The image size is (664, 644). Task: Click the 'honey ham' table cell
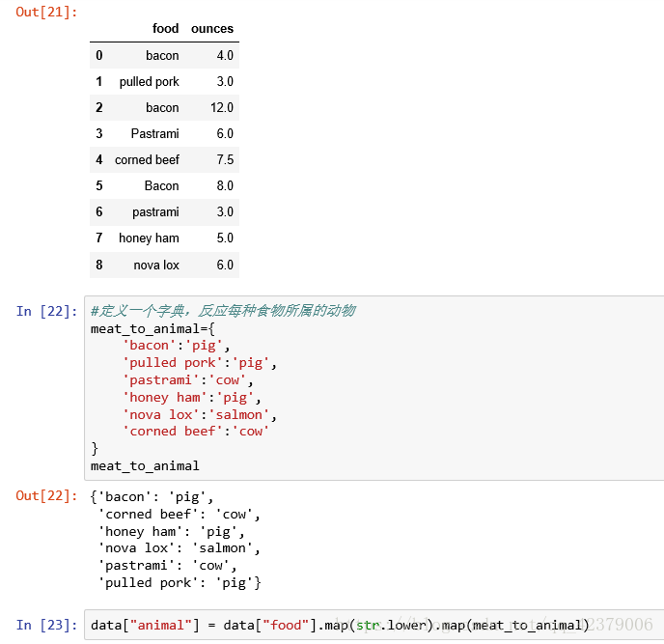(149, 238)
